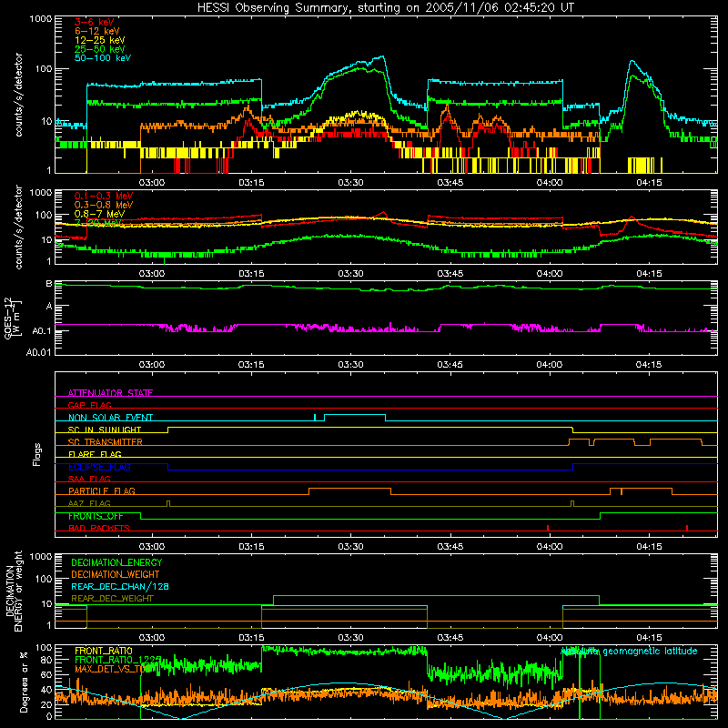The height and width of the screenshot is (728, 728).
Task: Click the REAR_DEC_WEIGHT legend label
Action: [x=112, y=599]
